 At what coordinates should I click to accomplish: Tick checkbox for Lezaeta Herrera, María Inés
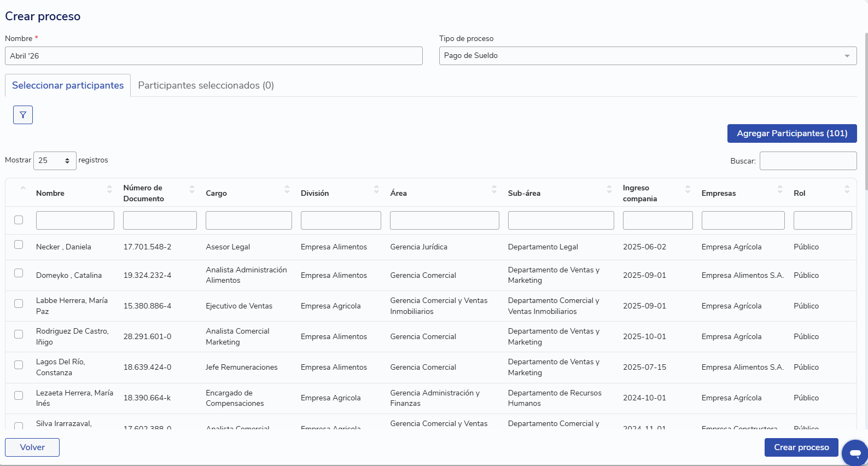tap(19, 395)
